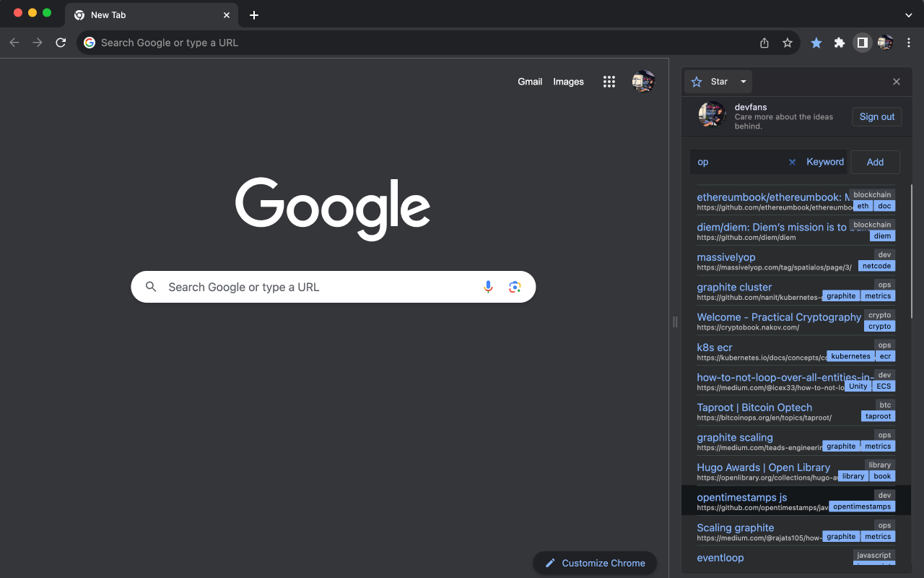Open the opentimestamps js bookmark
Viewport: 924px width, 578px height.
[742, 497]
